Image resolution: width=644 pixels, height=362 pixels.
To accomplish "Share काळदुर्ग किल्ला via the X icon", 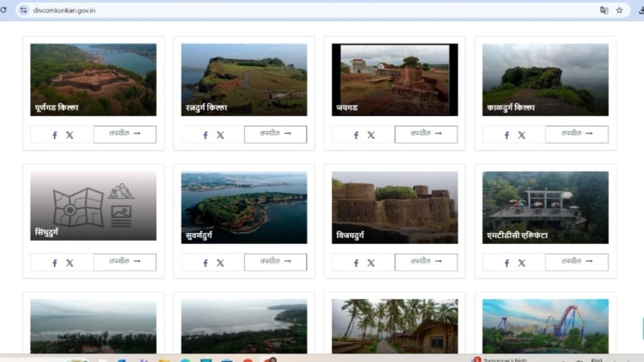I will coord(522,135).
